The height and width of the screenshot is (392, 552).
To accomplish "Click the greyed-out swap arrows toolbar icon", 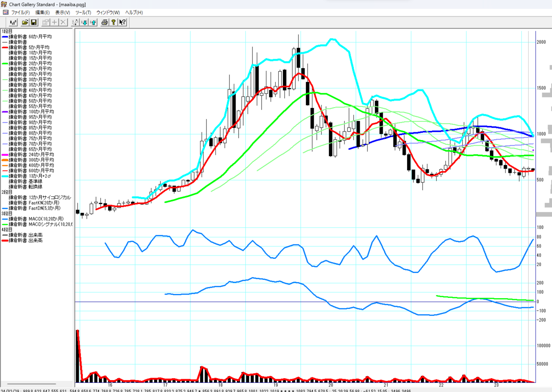I will tap(75, 22).
